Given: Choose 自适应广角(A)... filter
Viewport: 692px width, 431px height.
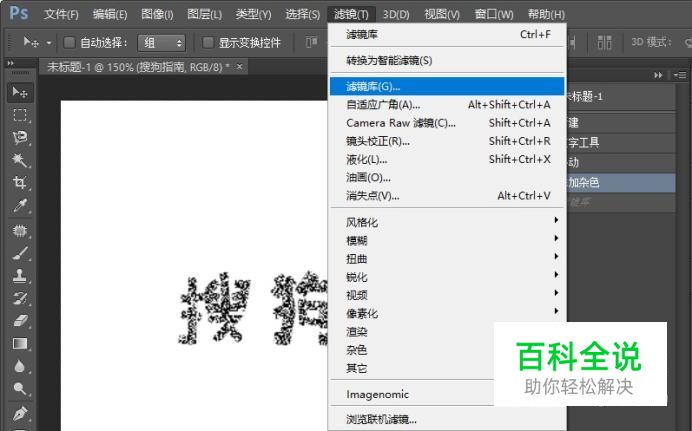Looking at the screenshot, I should (x=447, y=105).
